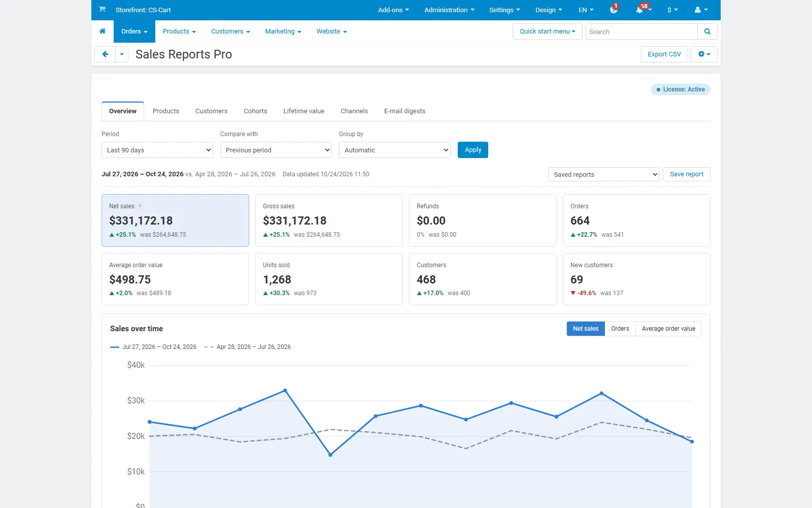Click the clock icon with badge 1

click(x=614, y=10)
